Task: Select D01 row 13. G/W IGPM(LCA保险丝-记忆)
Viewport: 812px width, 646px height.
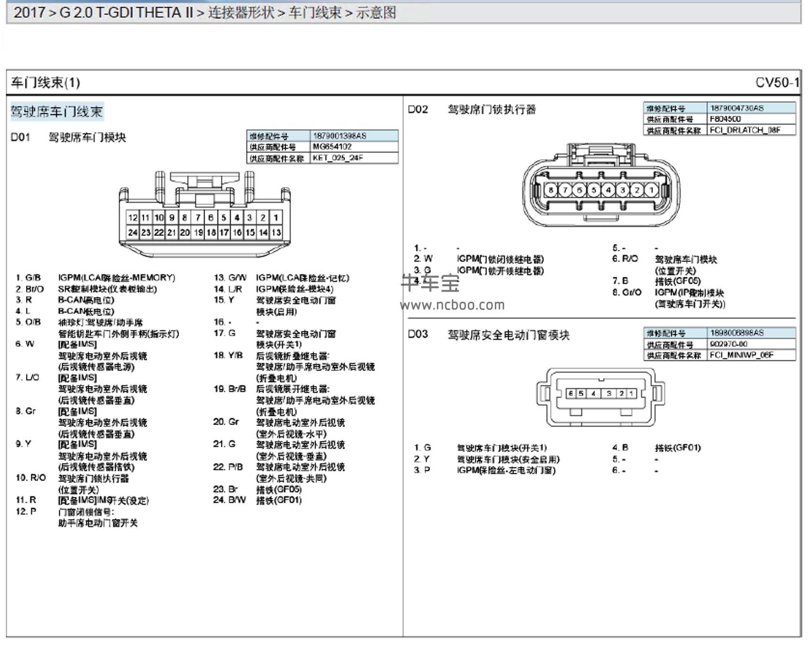Action: pos(281,278)
